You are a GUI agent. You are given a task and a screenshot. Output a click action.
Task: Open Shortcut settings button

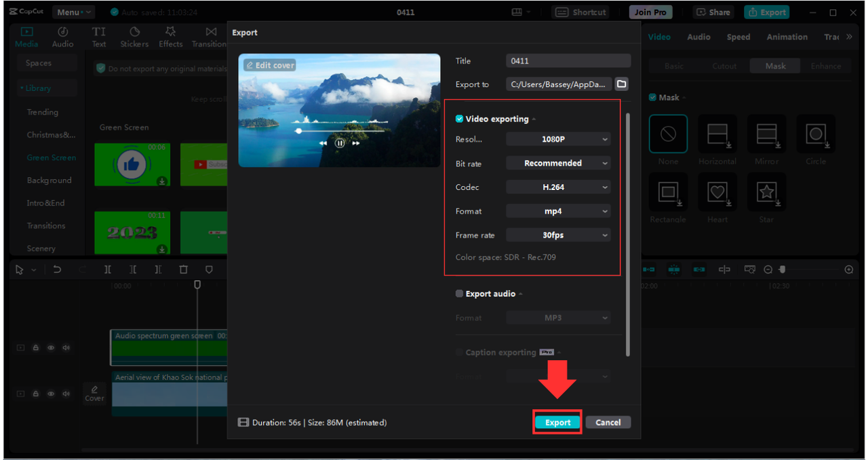(581, 12)
